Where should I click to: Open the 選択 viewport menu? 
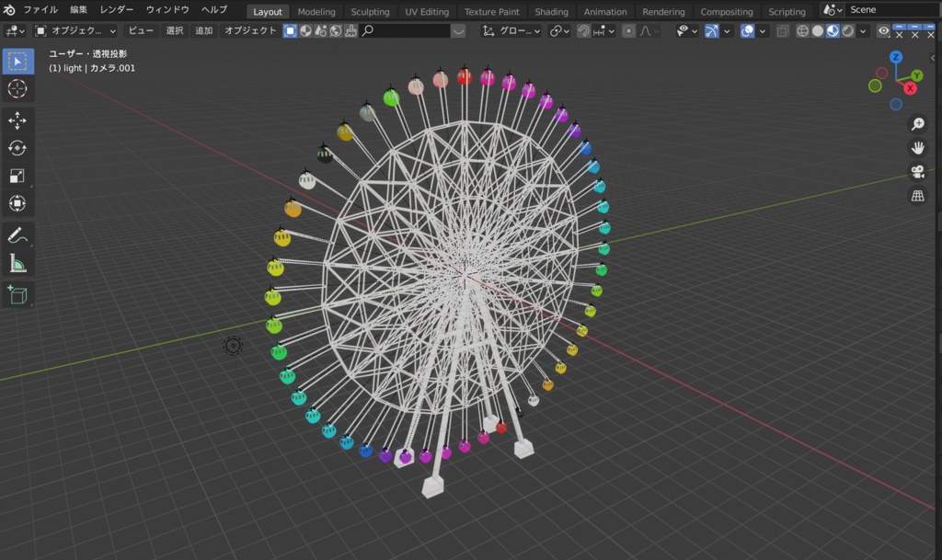coord(174,30)
